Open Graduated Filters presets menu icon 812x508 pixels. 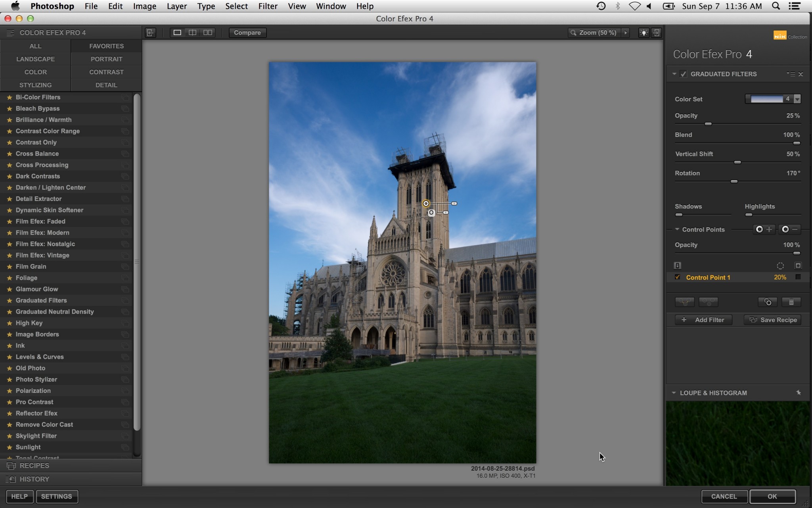pos(791,74)
